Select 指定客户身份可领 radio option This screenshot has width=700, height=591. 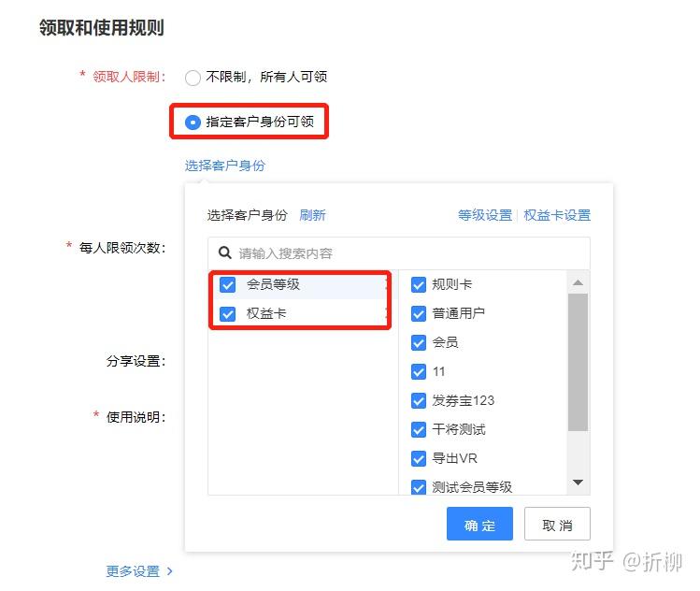click(193, 122)
